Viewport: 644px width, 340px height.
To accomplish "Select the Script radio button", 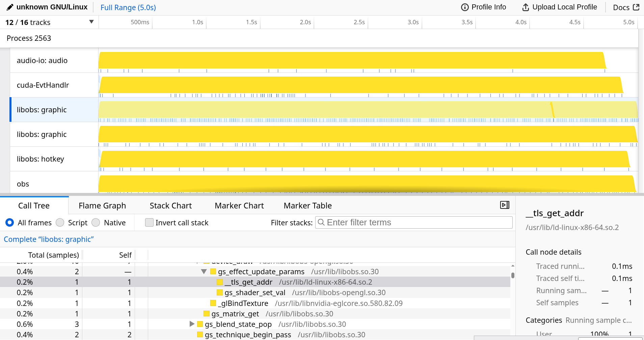I will click(60, 223).
